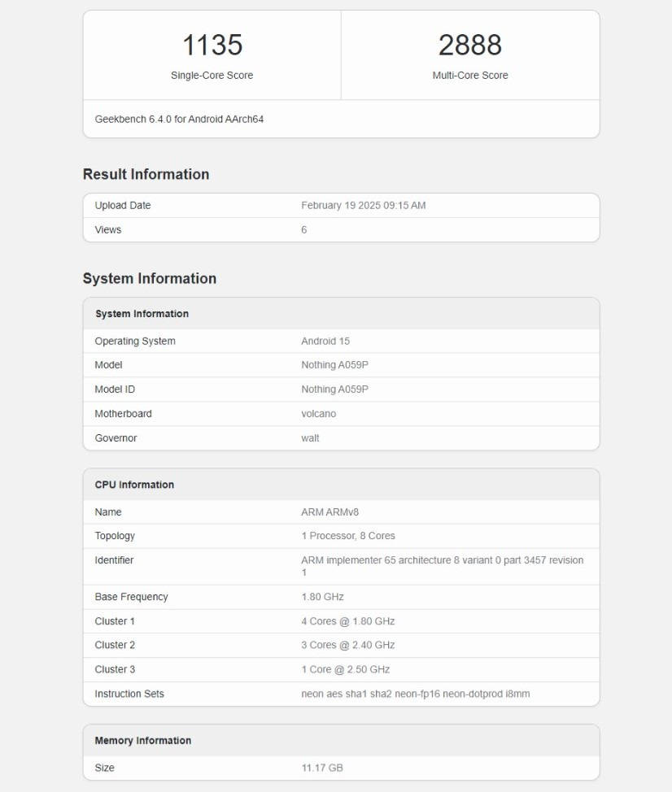Select the Geekbench 6.4.0 version text
672x792 pixels.
point(179,119)
